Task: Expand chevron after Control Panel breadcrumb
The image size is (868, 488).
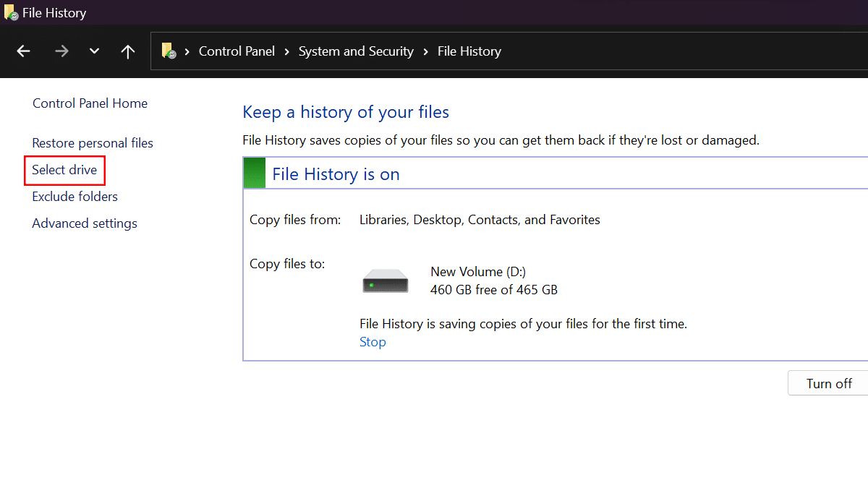Action: (287, 51)
